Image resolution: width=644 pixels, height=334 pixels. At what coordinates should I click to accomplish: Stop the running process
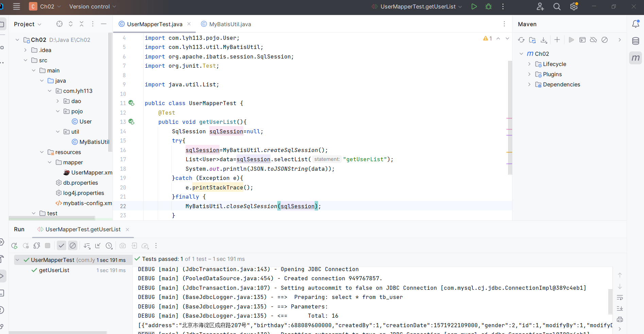tap(48, 245)
